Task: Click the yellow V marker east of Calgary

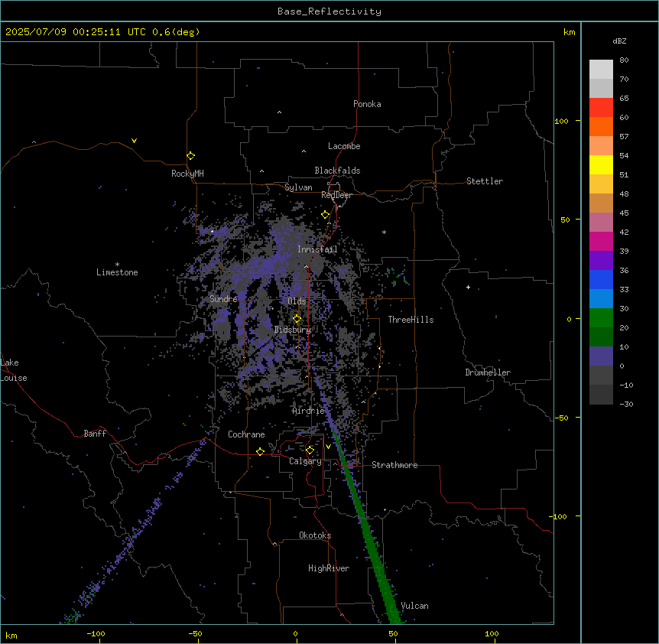Action: click(x=328, y=447)
